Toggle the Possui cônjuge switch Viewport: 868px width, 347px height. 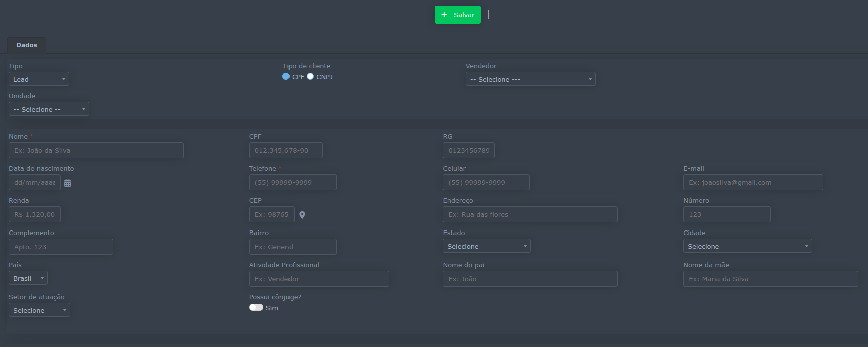coord(256,308)
